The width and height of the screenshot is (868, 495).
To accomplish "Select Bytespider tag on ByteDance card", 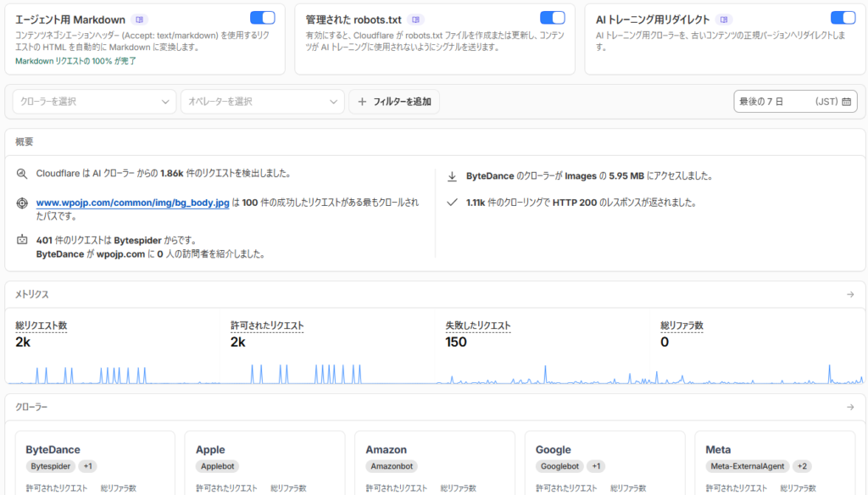I will (x=50, y=466).
